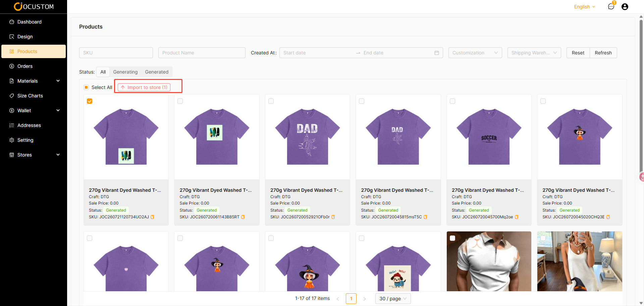Check the product SKU JOC260720045020CHQ3E
The height and width of the screenshot is (306, 644).
pyautogui.click(x=543, y=101)
